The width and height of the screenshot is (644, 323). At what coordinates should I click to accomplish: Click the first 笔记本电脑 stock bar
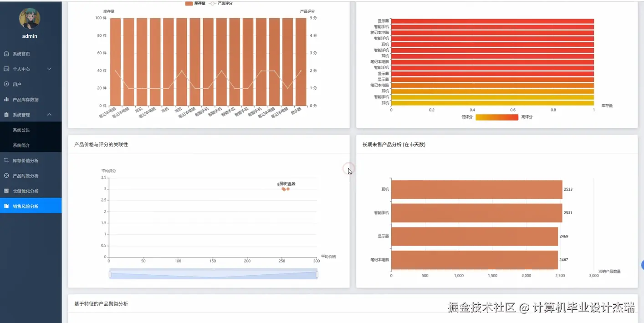(x=115, y=62)
